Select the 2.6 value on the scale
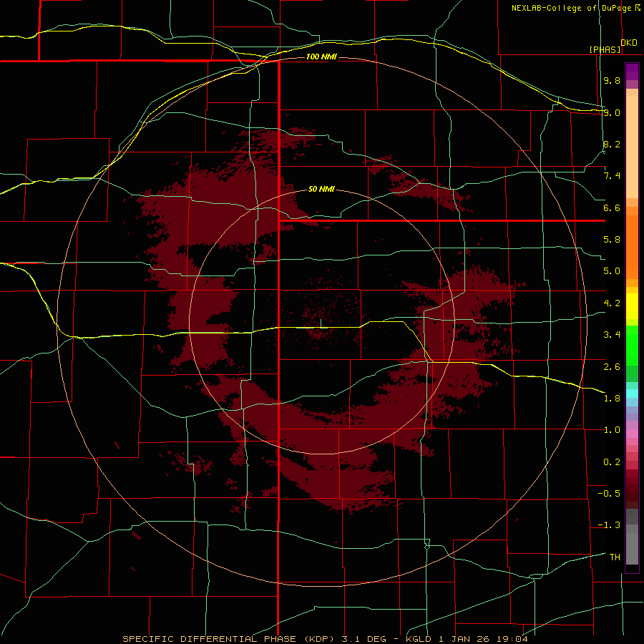This screenshot has width=644, height=644. click(x=612, y=367)
